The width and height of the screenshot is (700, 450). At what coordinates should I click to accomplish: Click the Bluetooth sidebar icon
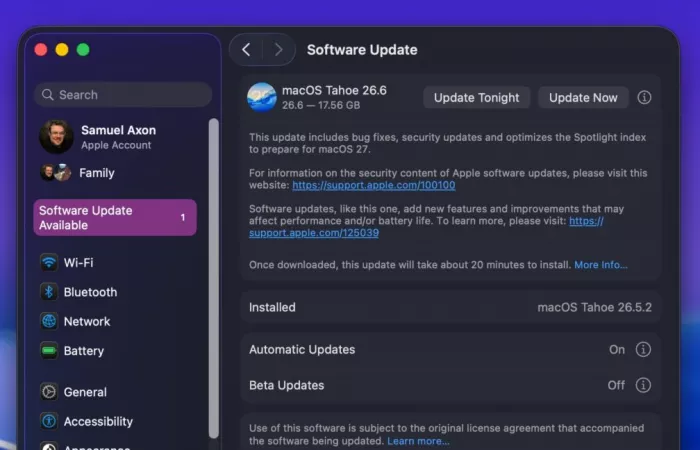[49, 292]
